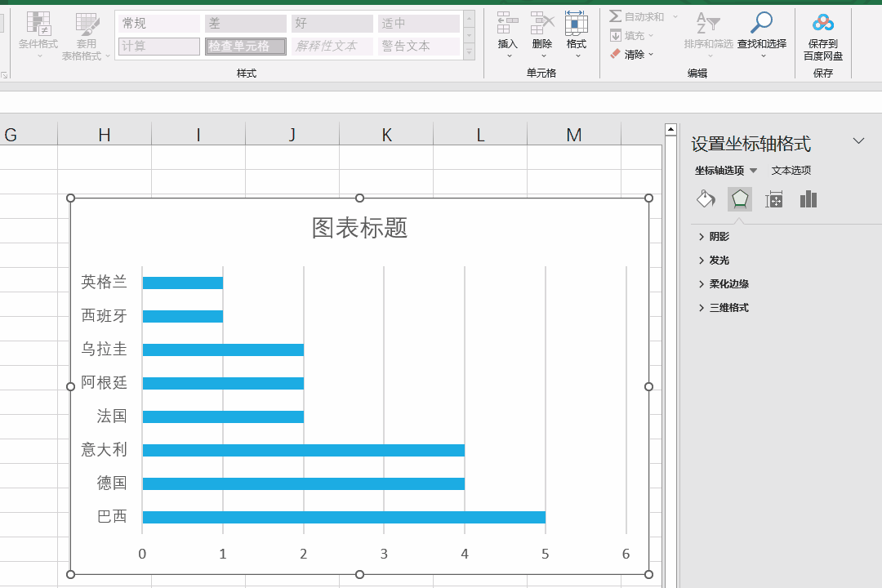Save to Baidu Netdisk (保存到百度网盘)
This screenshot has width=882, height=588.
click(823, 36)
